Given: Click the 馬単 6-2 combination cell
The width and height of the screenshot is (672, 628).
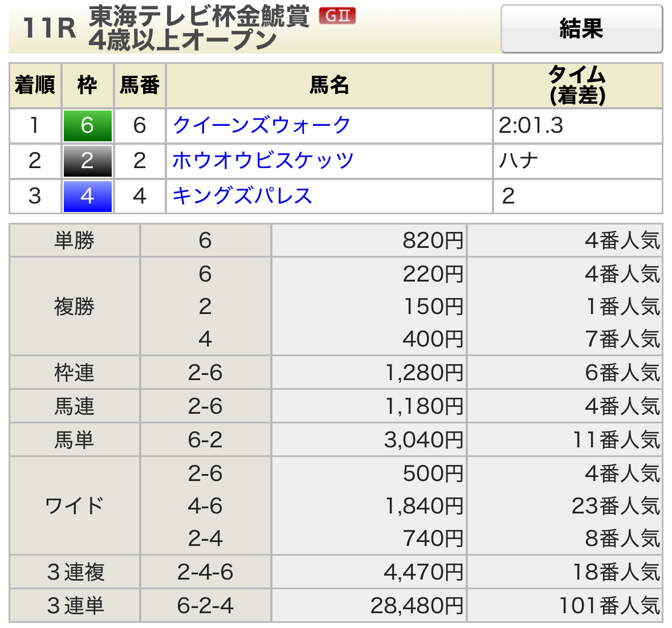Looking at the screenshot, I should pyautogui.click(x=205, y=439).
